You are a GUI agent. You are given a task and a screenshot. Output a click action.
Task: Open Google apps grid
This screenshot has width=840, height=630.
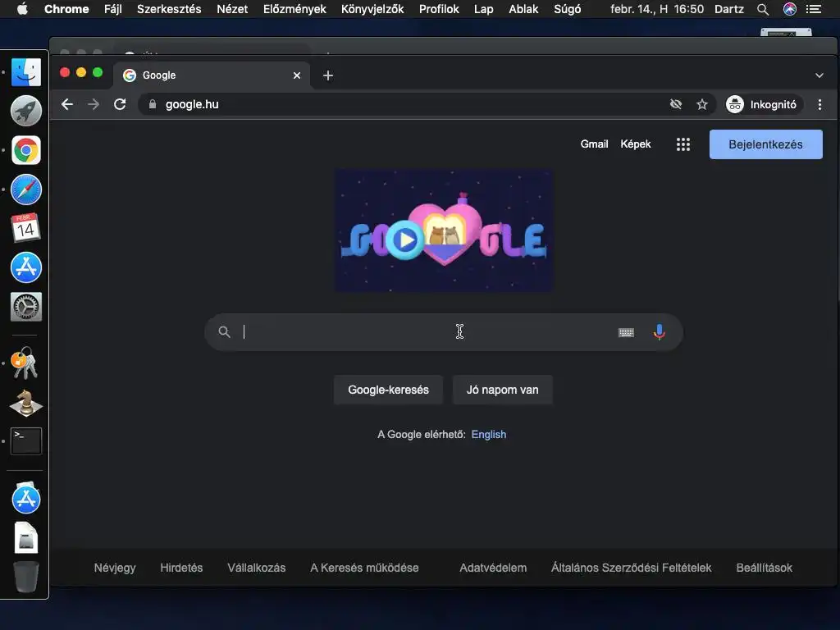(x=683, y=144)
